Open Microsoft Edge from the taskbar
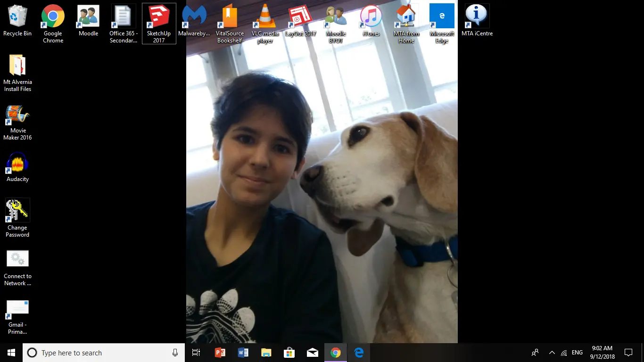The image size is (644, 362). [x=359, y=353]
